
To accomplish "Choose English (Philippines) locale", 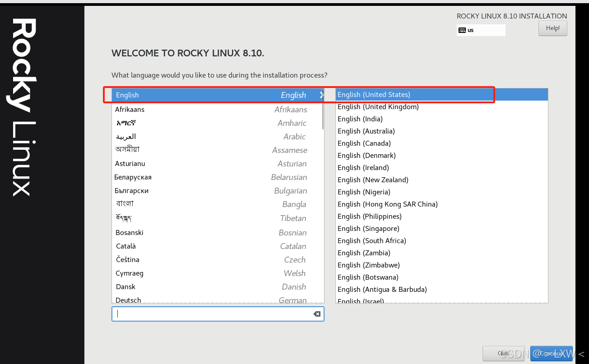I will click(441, 217).
